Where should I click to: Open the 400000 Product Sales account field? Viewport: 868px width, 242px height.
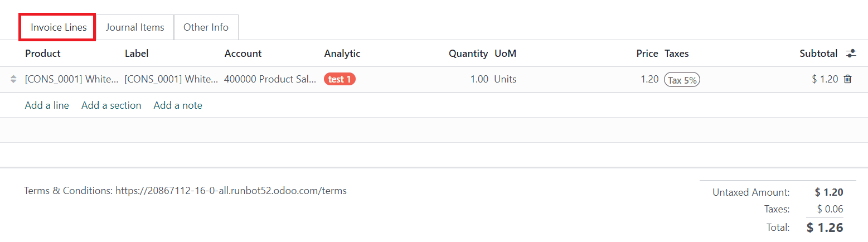pos(270,79)
